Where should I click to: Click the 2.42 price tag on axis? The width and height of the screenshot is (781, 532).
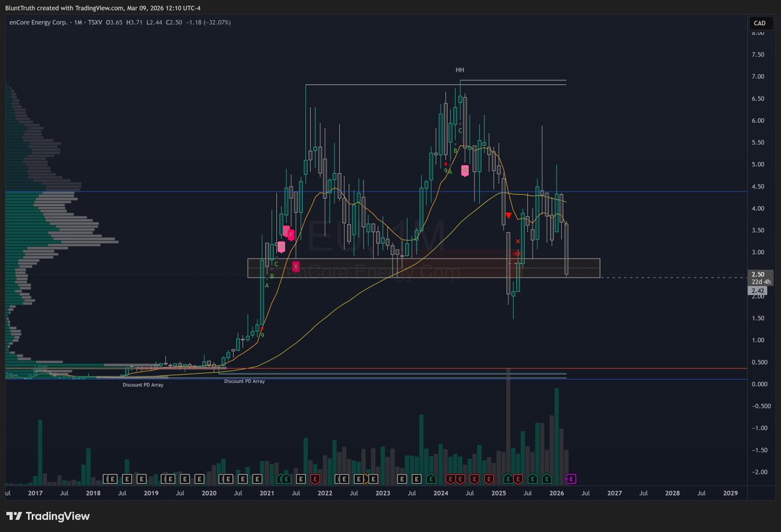(x=758, y=291)
